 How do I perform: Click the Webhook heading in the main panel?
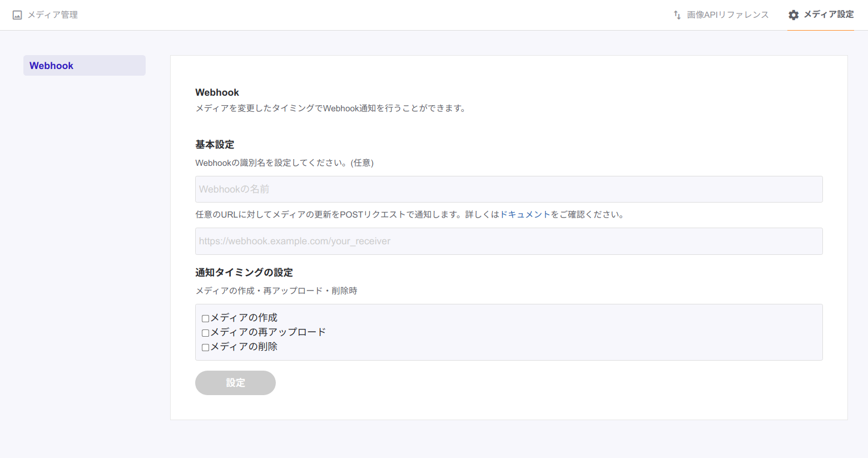217,92
